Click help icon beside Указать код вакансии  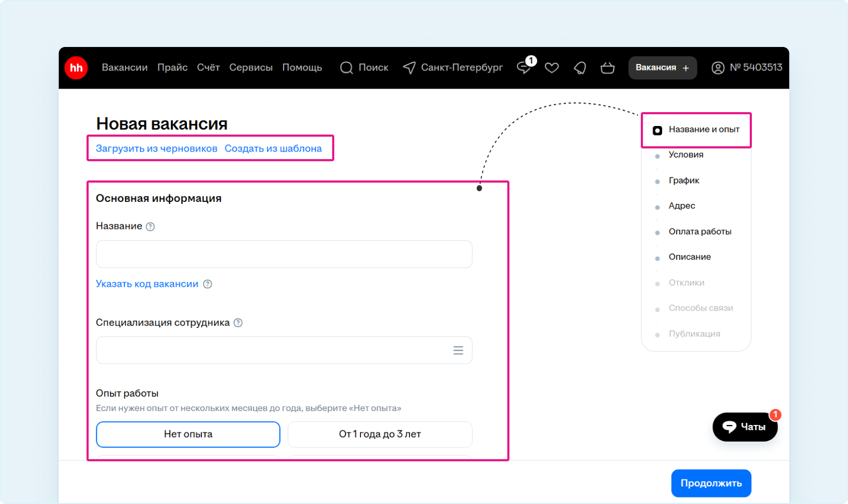(208, 284)
